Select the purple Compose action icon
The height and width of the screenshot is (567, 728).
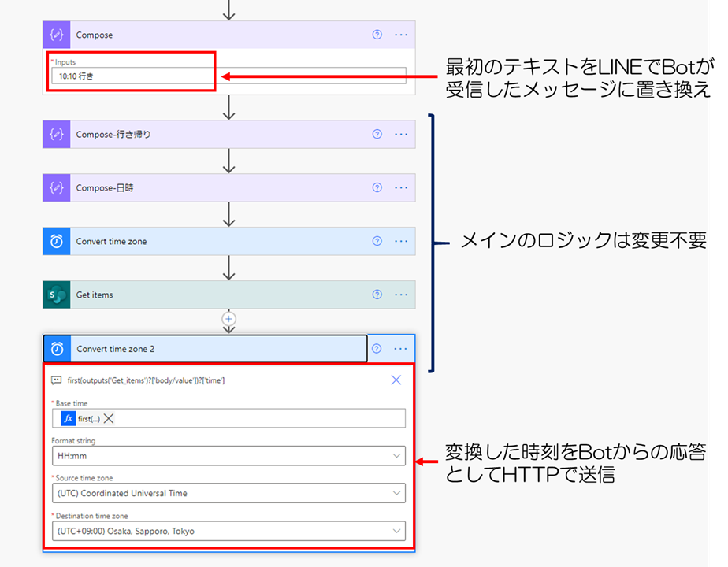click(x=55, y=35)
